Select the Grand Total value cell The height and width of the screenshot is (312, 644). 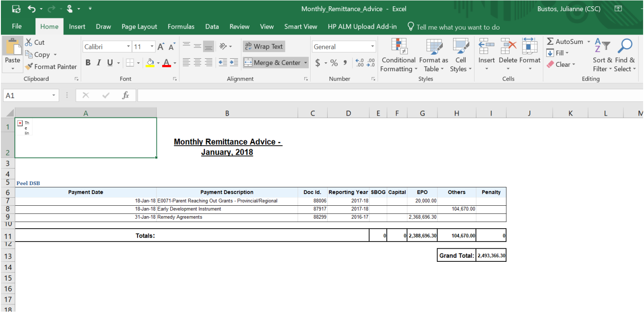(x=491, y=256)
